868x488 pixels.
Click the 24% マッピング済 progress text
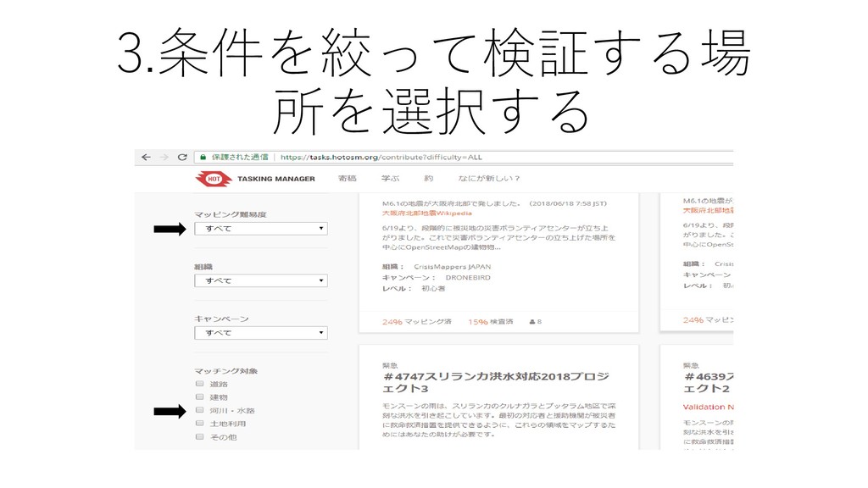[416, 321]
